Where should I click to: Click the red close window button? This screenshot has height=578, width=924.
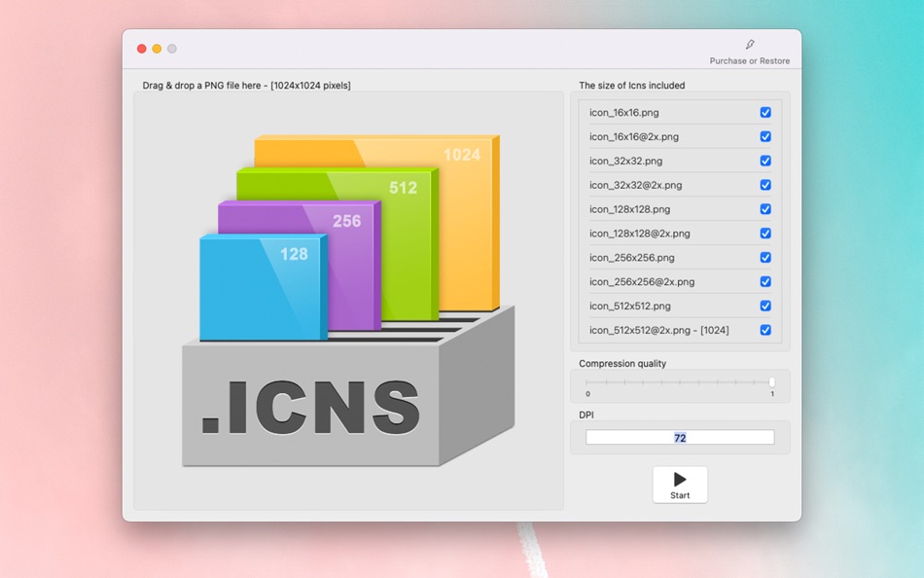141,49
